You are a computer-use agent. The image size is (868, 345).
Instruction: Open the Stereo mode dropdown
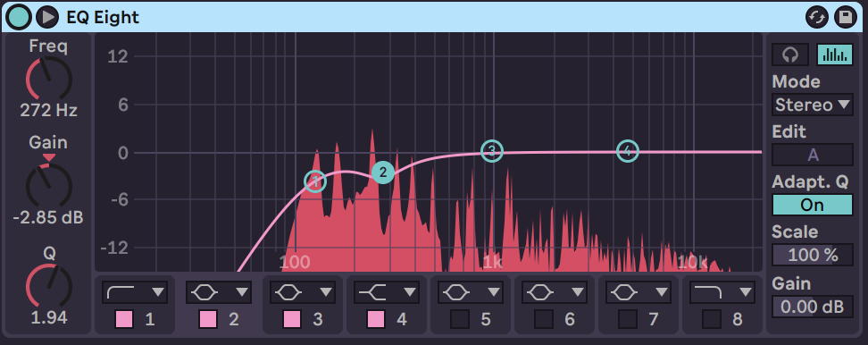pyautogui.click(x=812, y=105)
